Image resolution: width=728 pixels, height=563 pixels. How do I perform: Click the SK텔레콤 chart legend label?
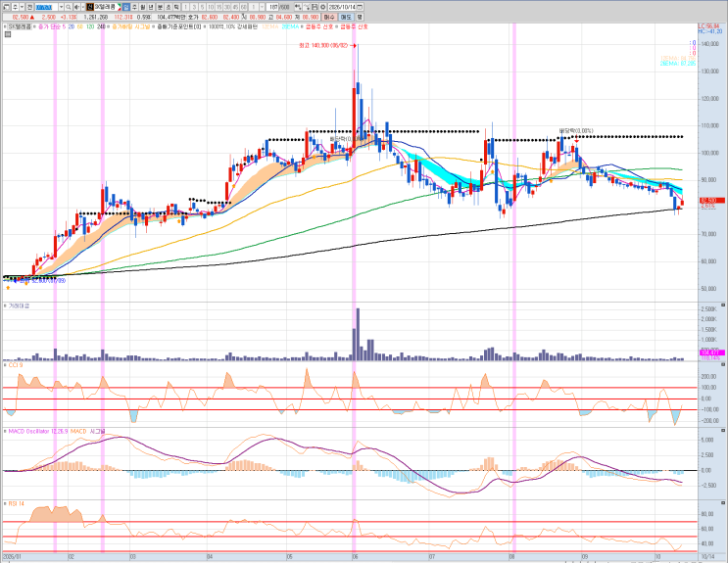tap(20, 26)
